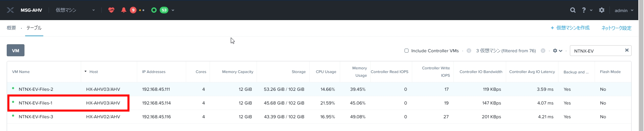The height and width of the screenshot is (131, 644).
Task: Click the Nutanix X logo icon
Action: pyautogui.click(x=10, y=10)
